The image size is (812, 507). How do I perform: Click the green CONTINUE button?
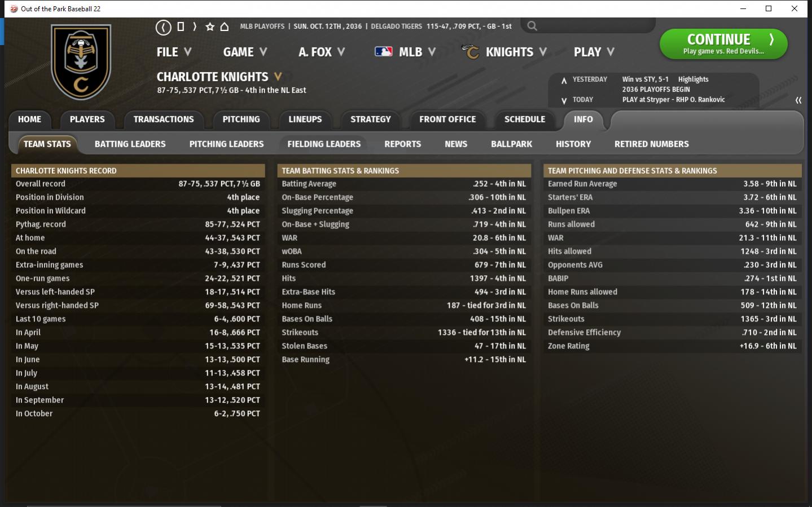(x=723, y=44)
